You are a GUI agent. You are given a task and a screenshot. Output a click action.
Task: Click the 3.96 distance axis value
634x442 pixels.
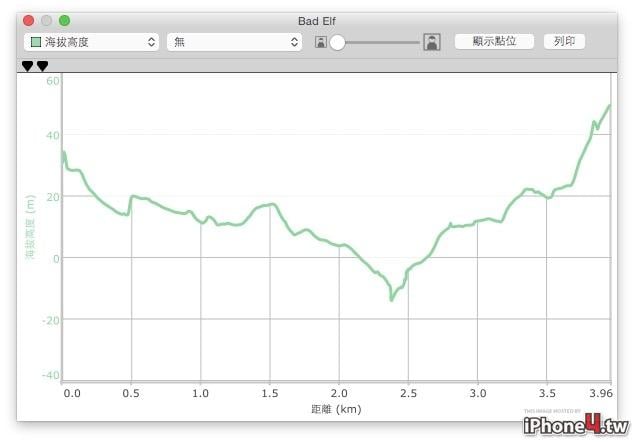[x=601, y=393]
